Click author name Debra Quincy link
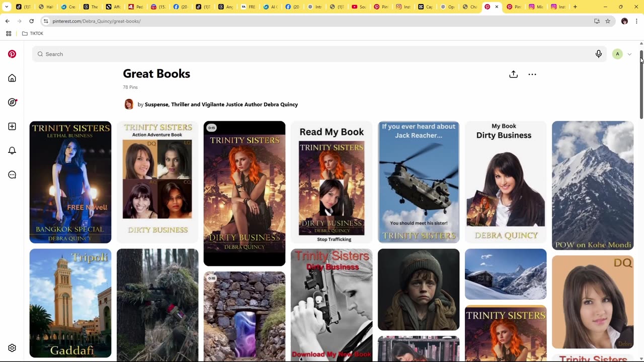This screenshot has width=644, height=362. click(221, 105)
